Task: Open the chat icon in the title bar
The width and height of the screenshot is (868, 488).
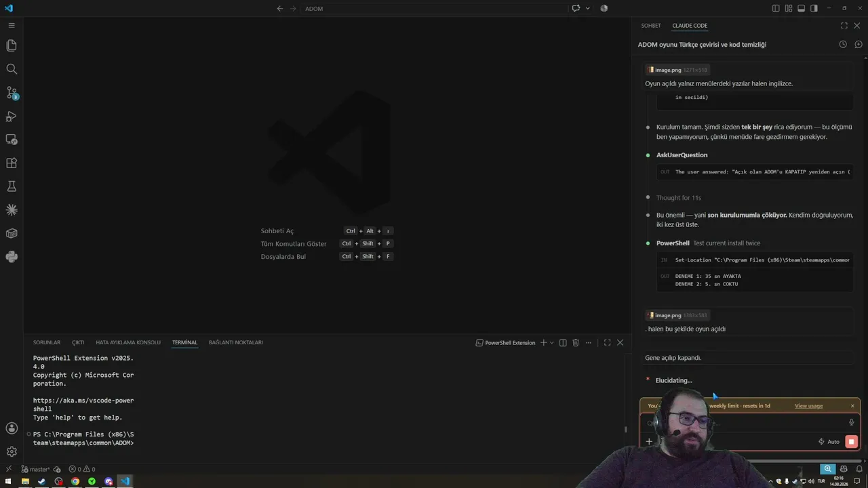Action: tap(576, 8)
